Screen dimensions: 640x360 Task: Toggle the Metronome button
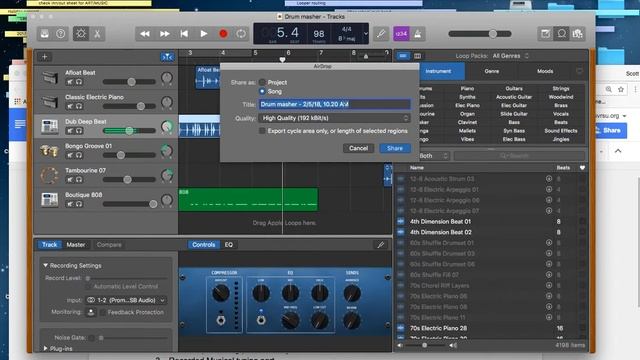coord(418,34)
